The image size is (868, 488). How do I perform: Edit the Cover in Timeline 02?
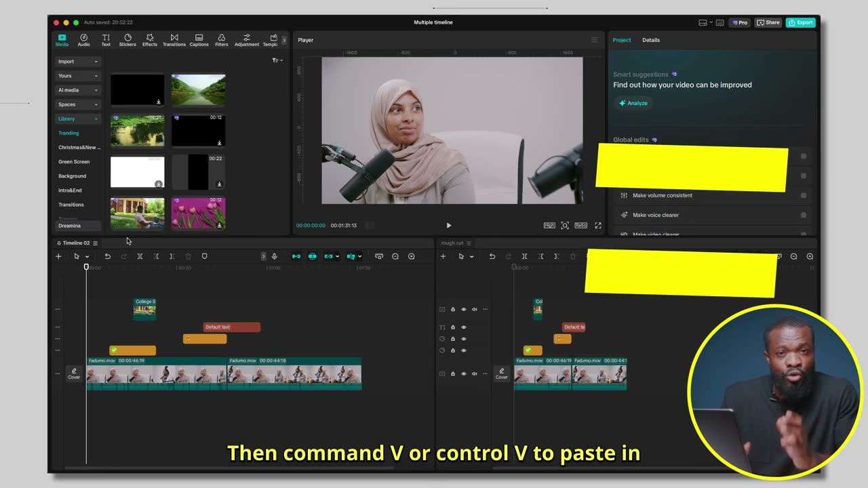pyautogui.click(x=74, y=373)
